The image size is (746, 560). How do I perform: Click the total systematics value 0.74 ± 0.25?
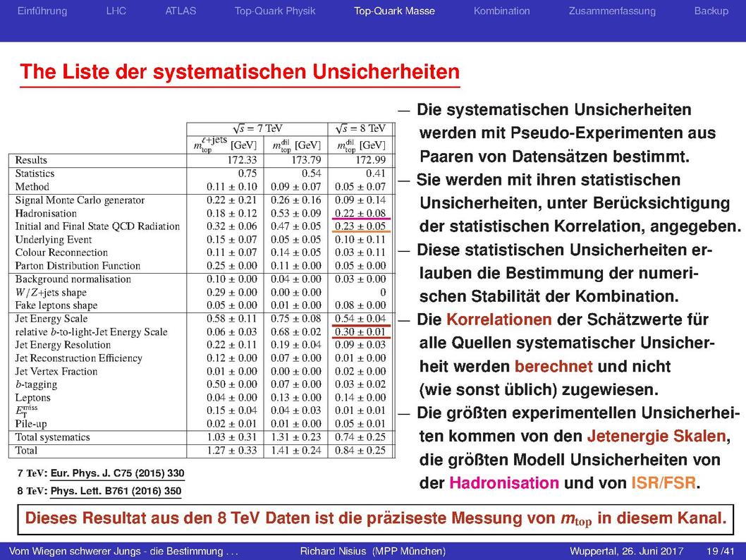coord(360,437)
